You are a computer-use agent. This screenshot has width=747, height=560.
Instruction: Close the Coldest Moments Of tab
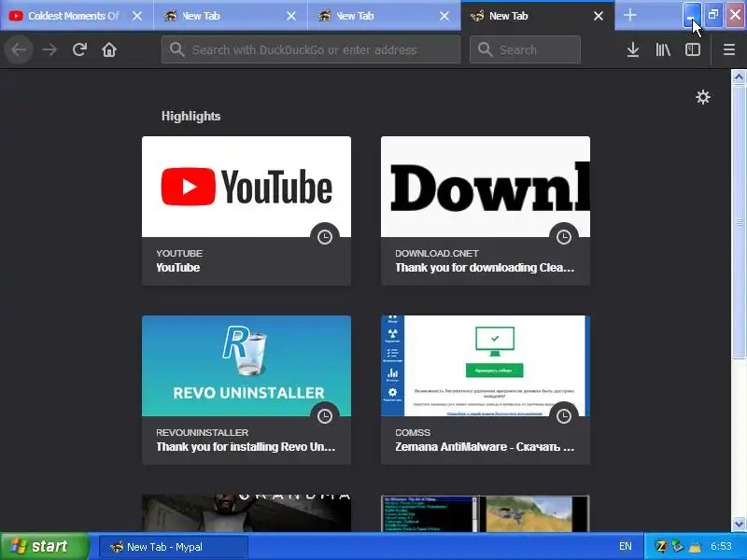[x=137, y=16]
